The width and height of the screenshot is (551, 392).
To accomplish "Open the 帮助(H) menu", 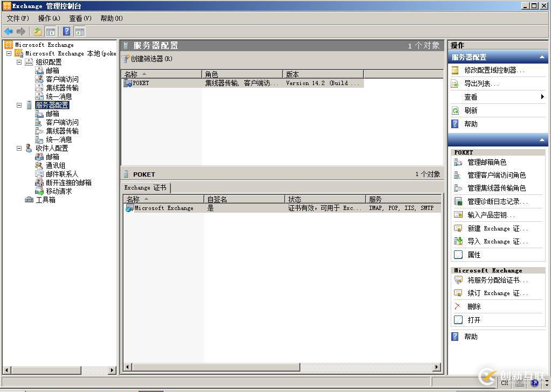I will pyautogui.click(x=112, y=18).
